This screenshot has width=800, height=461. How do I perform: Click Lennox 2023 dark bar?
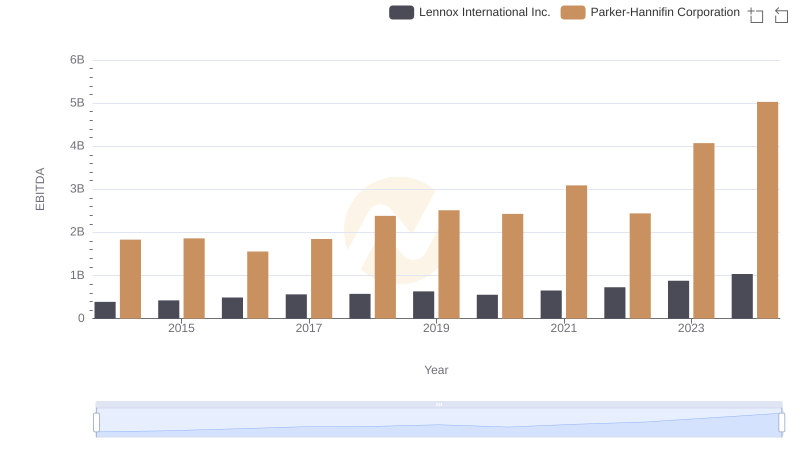coord(678,299)
